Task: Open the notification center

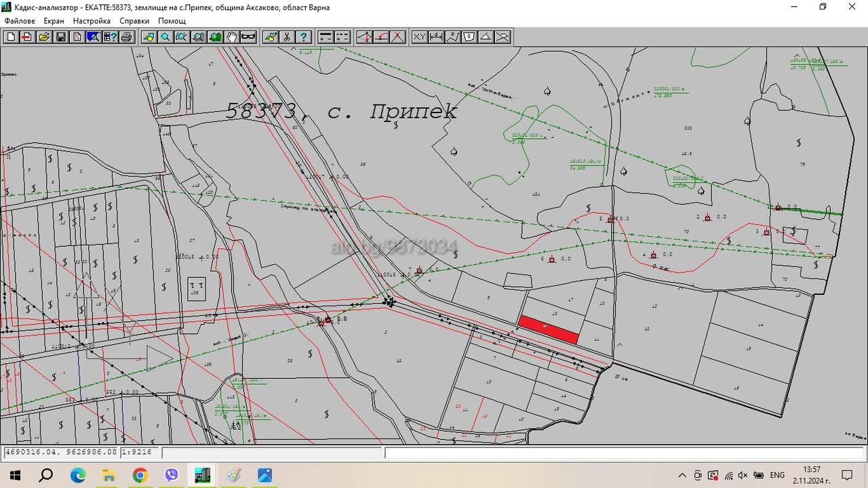Action: click(x=846, y=475)
